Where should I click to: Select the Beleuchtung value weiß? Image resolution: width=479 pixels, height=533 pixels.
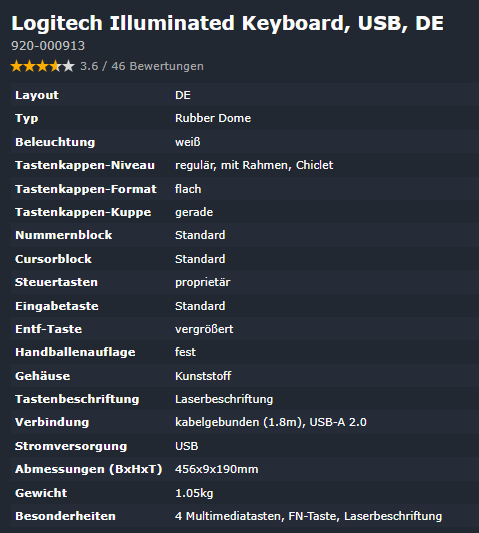[x=188, y=142]
